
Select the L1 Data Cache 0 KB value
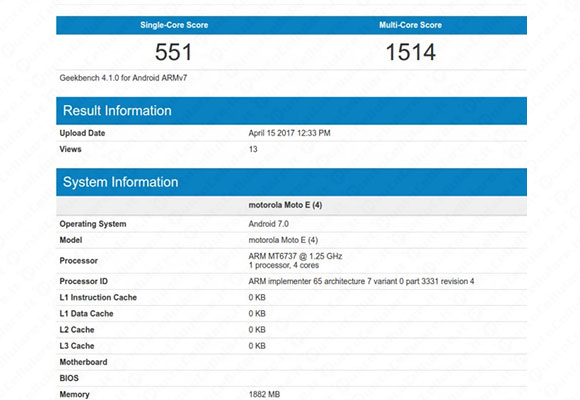coord(257,314)
